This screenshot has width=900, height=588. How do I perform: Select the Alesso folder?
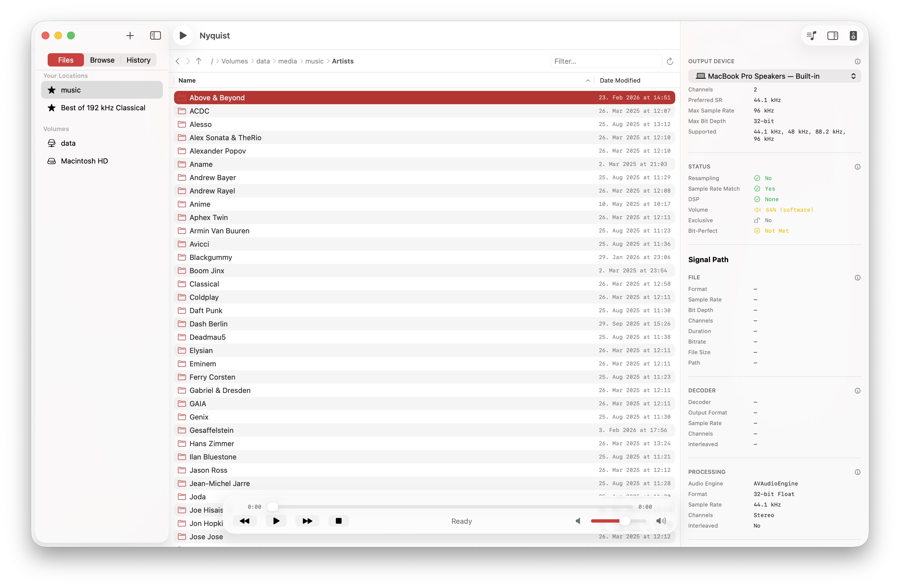[x=424, y=124]
